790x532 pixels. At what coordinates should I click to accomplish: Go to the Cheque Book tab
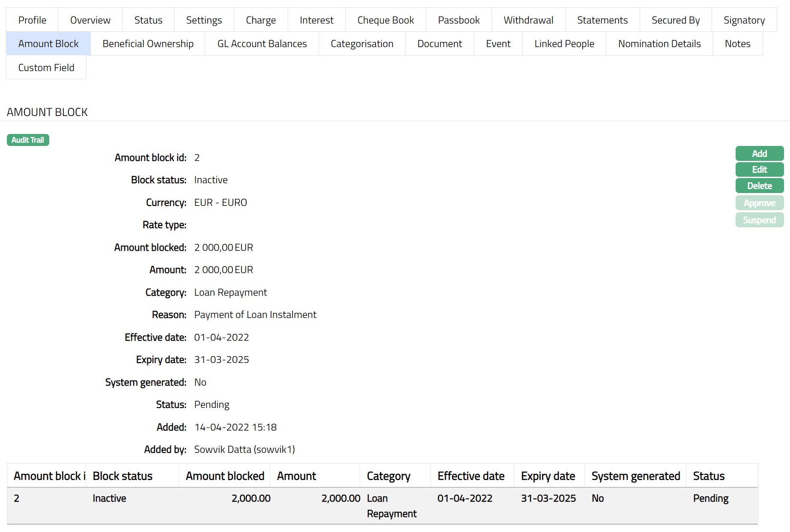[385, 20]
